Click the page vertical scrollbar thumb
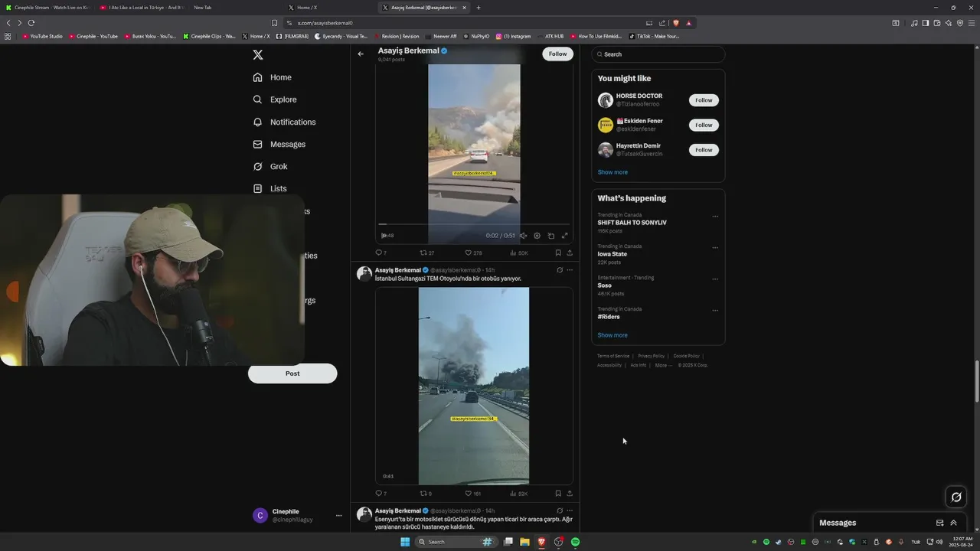The width and height of the screenshot is (980, 551). [x=977, y=381]
